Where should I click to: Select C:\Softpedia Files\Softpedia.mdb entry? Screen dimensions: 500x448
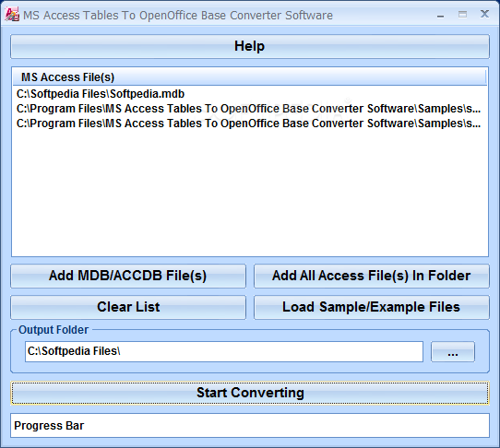tap(250, 94)
